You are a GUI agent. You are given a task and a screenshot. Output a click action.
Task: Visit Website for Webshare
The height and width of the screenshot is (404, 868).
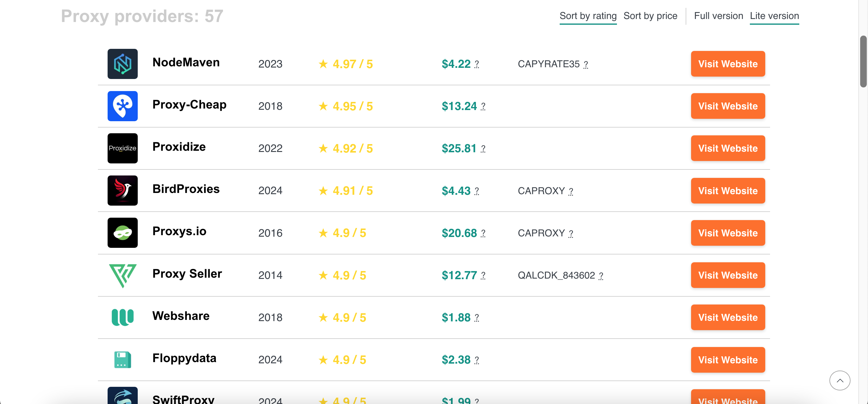(x=728, y=317)
